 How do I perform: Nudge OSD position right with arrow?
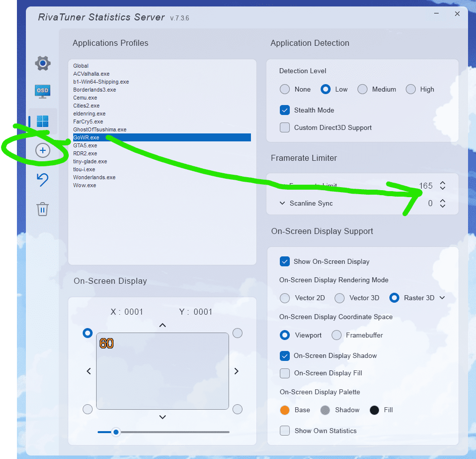237,371
